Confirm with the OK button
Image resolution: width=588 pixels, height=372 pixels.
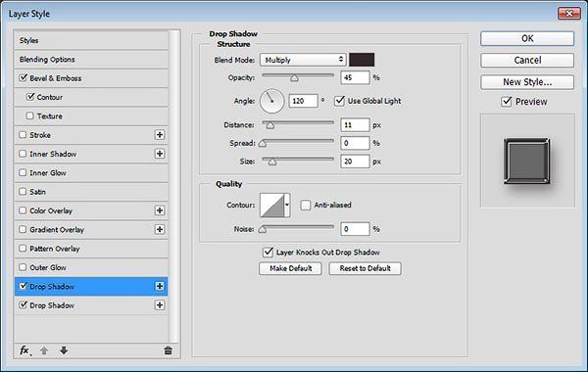tap(527, 38)
